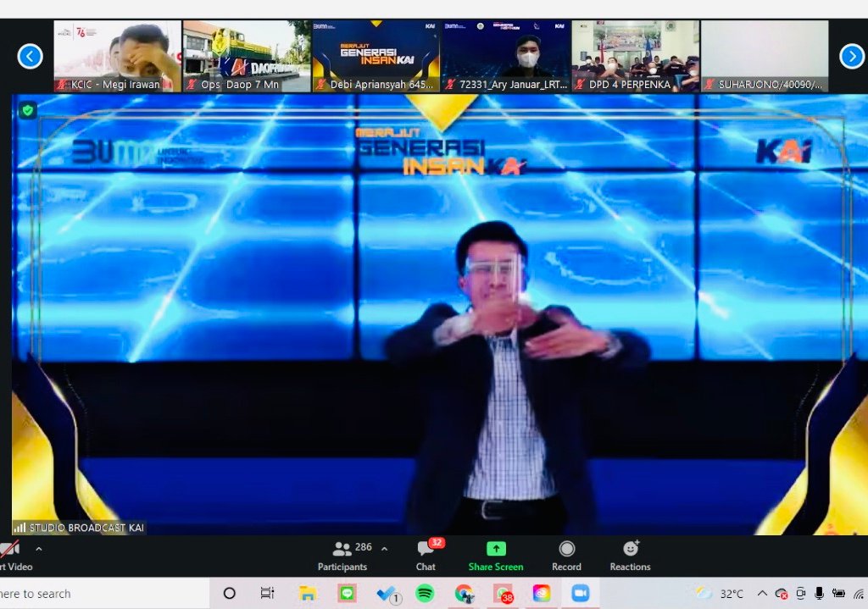Show previous participants with left arrow
The width and height of the screenshot is (868, 609).
(30, 57)
